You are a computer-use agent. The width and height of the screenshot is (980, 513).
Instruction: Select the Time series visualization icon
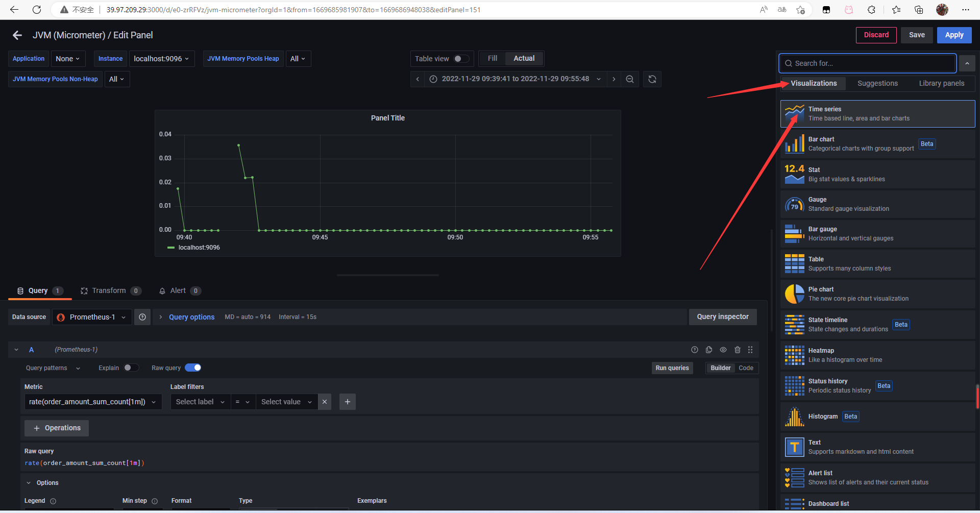794,113
